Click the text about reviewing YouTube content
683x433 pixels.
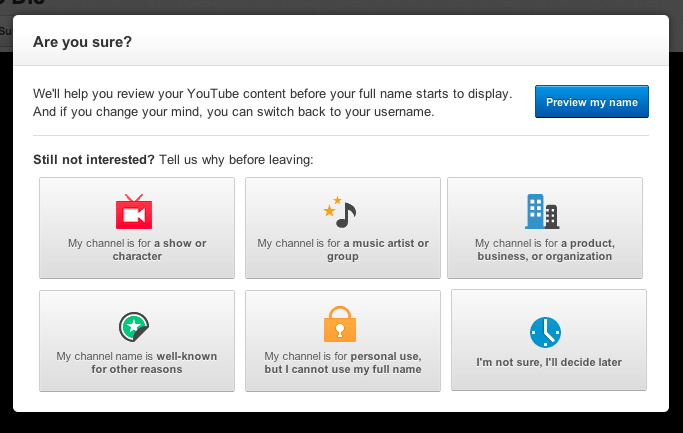(272, 94)
